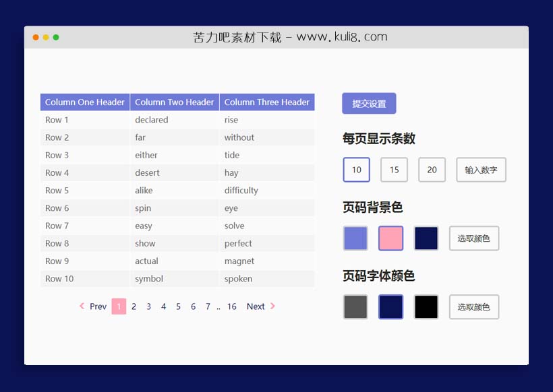553x392 pixels.
Task: Click the Column Two Header cell
Action: [x=174, y=102]
